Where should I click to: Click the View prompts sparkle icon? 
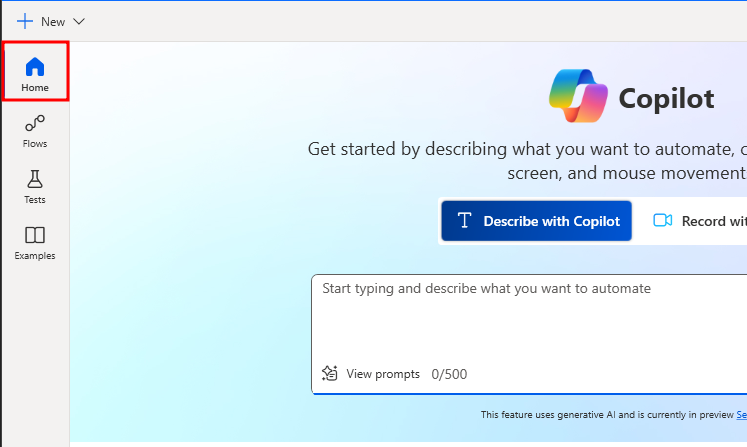330,374
